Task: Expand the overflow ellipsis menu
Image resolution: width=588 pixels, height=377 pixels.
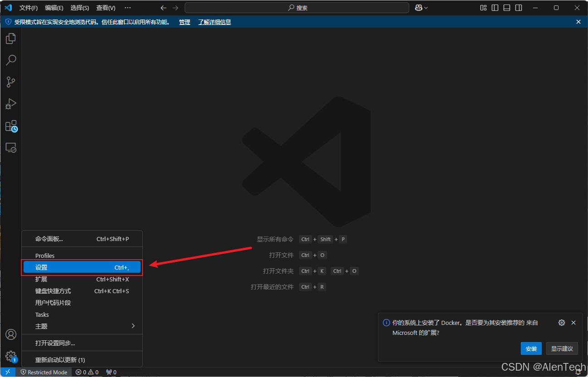Action: click(x=127, y=8)
